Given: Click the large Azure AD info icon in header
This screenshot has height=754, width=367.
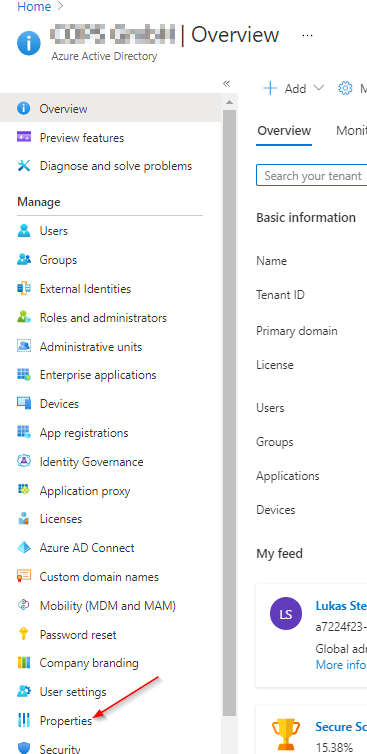Looking at the screenshot, I should (28, 44).
